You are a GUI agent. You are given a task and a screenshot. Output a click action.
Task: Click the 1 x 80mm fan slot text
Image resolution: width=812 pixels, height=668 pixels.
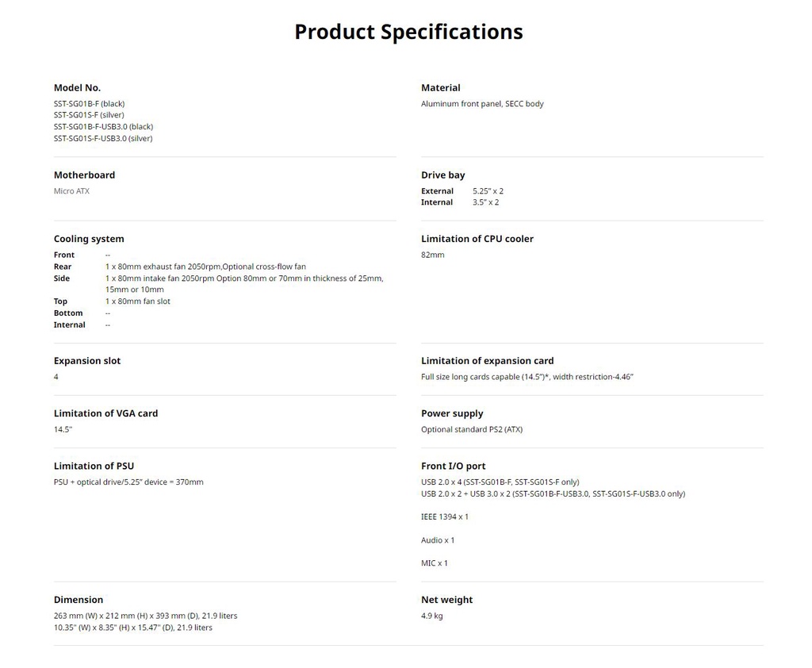137,301
